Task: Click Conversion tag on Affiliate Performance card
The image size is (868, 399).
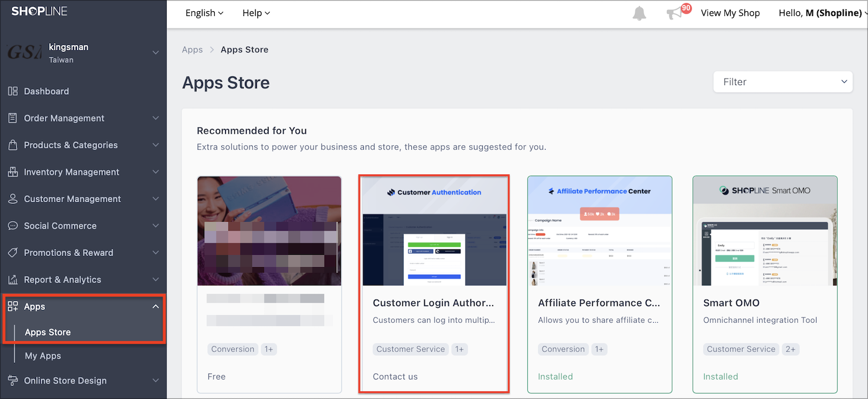Action: pos(563,349)
